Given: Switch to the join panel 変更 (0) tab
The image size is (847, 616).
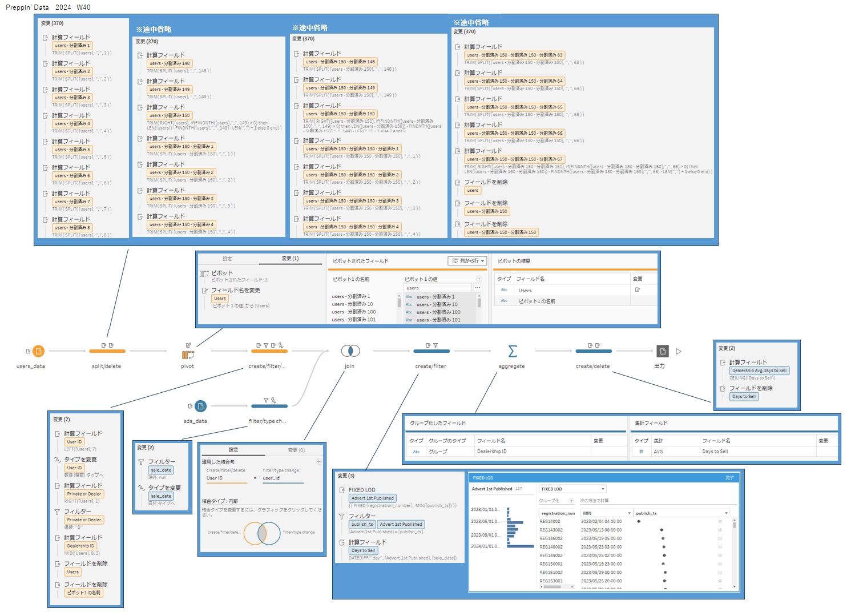Looking at the screenshot, I should pyautogui.click(x=296, y=450).
